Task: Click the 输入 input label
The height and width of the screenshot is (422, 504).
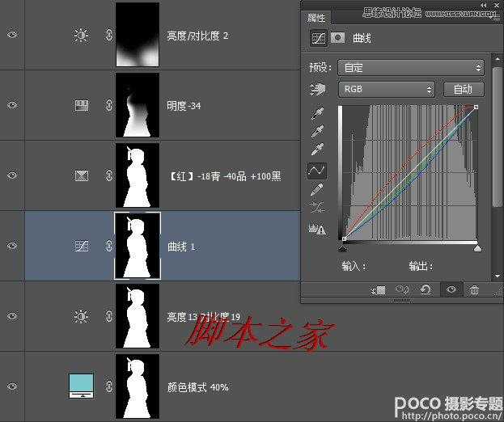Action: (354, 266)
